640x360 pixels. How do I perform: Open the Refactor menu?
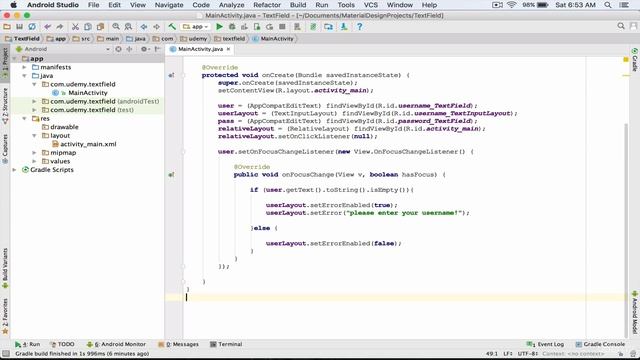click(267, 5)
